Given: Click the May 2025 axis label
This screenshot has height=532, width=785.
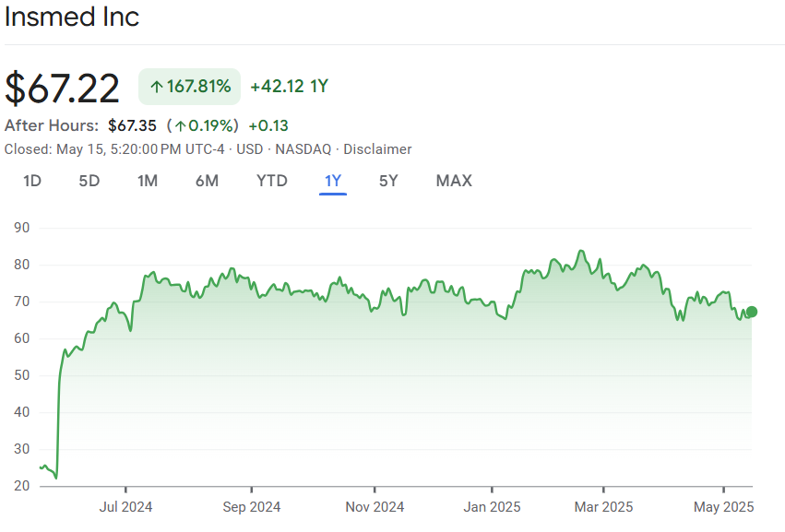Looking at the screenshot, I should tap(723, 507).
